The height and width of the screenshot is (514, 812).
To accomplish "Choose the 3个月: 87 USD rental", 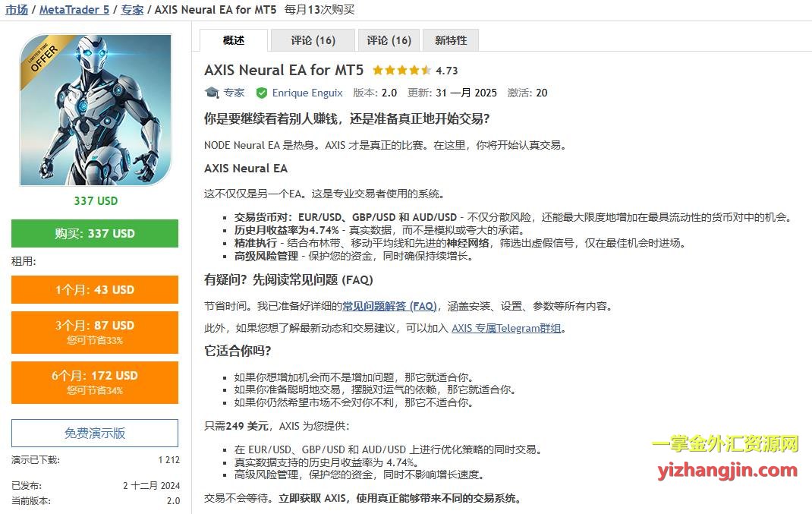I will 95,332.
